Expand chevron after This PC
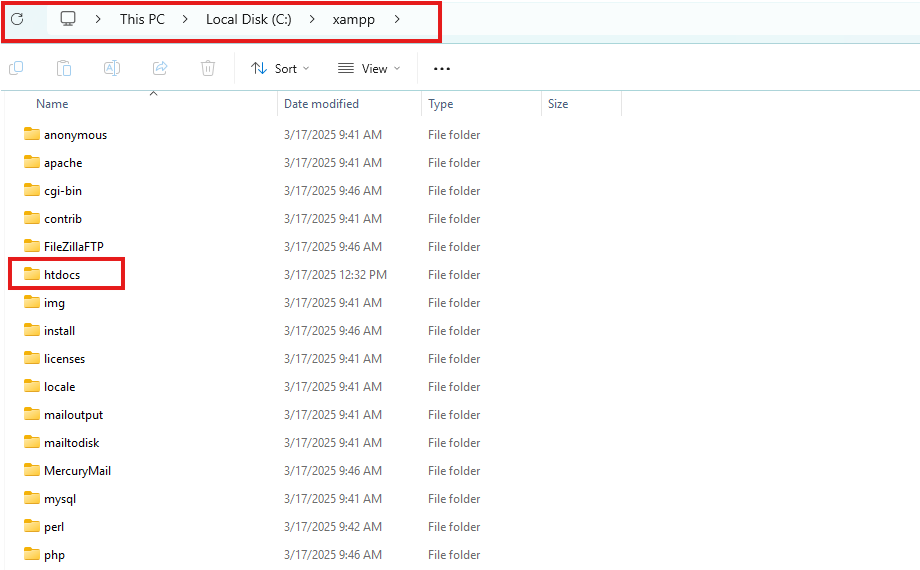This screenshot has height=570, width=920. tap(185, 19)
